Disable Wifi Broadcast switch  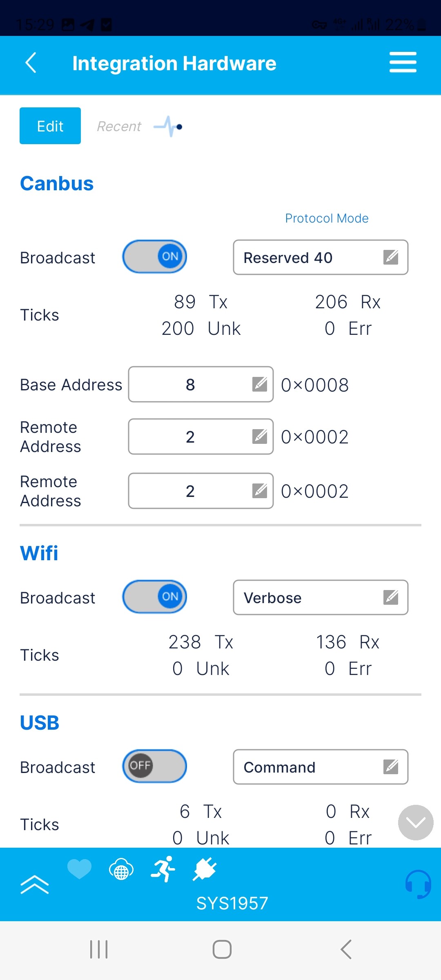click(155, 597)
